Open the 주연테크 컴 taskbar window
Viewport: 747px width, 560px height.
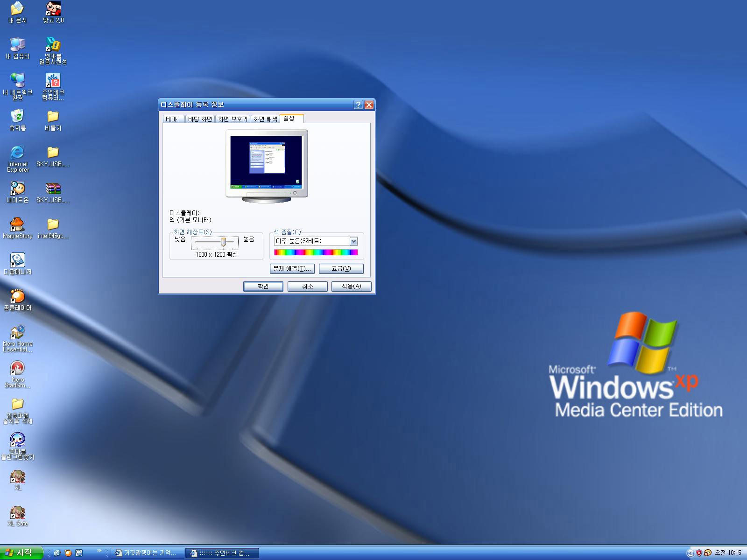pos(222,553)
